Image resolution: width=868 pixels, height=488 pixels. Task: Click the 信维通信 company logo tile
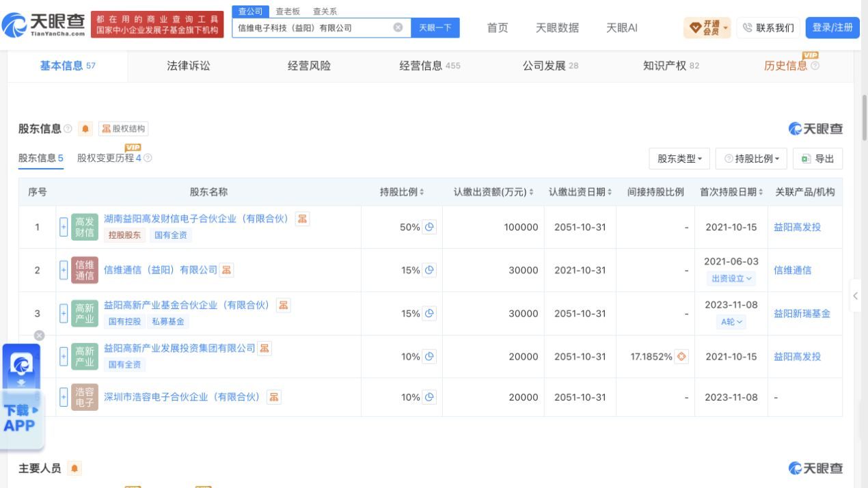[x=85, y=270]
